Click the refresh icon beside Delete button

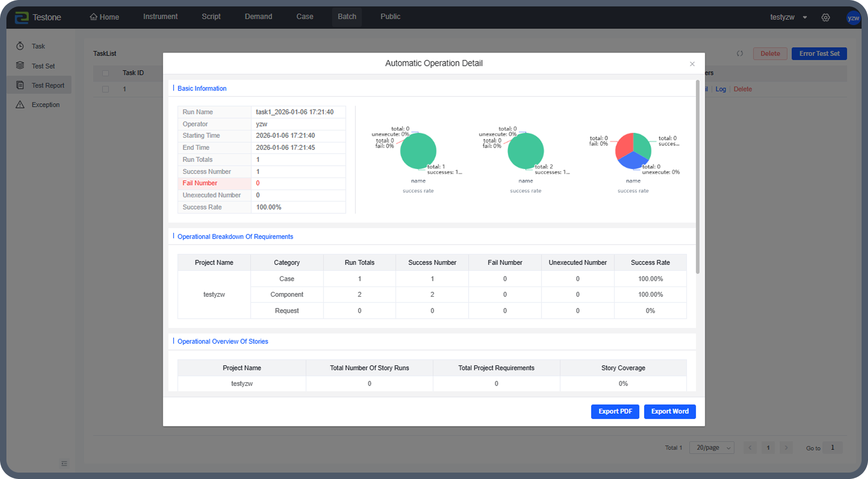(740, 53)
